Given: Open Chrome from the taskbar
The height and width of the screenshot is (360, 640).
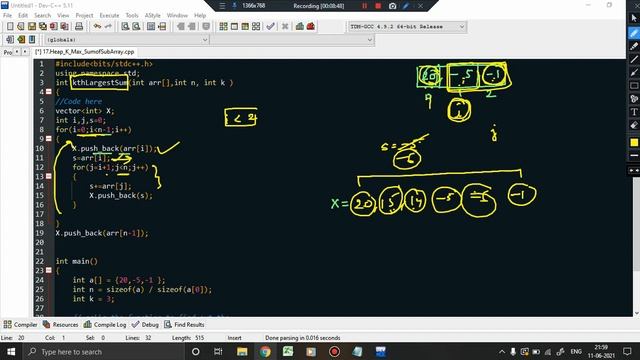Looking at the screenshot, I should (265, 351).
